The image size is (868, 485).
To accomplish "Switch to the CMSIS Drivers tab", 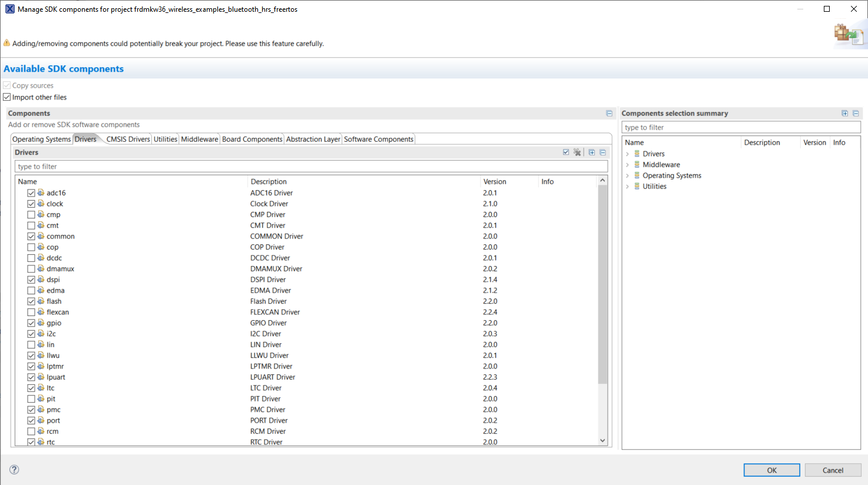I will point(128,139).
